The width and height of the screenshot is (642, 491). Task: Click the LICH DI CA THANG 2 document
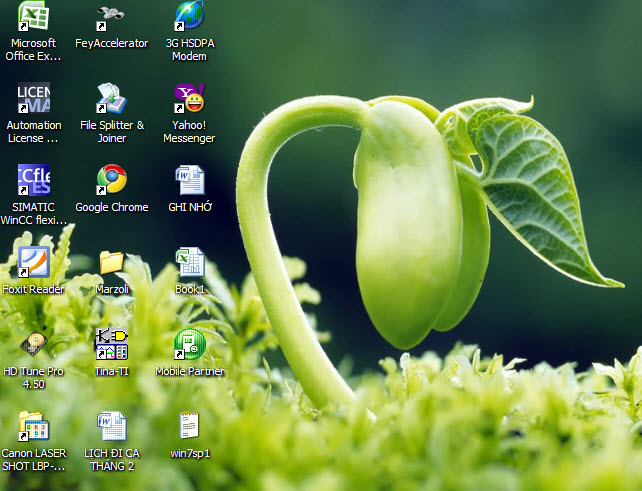pyautogui.click(x=111, y=427)
